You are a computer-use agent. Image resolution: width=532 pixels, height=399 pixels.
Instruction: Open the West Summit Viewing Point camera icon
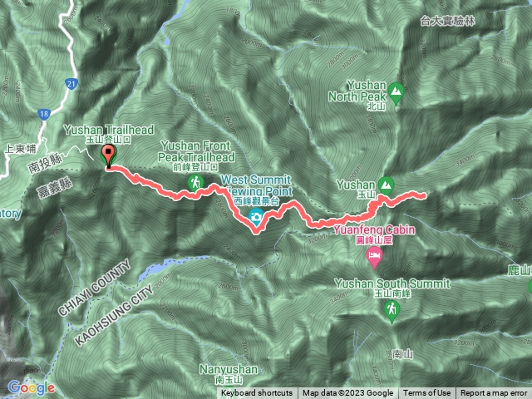tap(256, 218)
